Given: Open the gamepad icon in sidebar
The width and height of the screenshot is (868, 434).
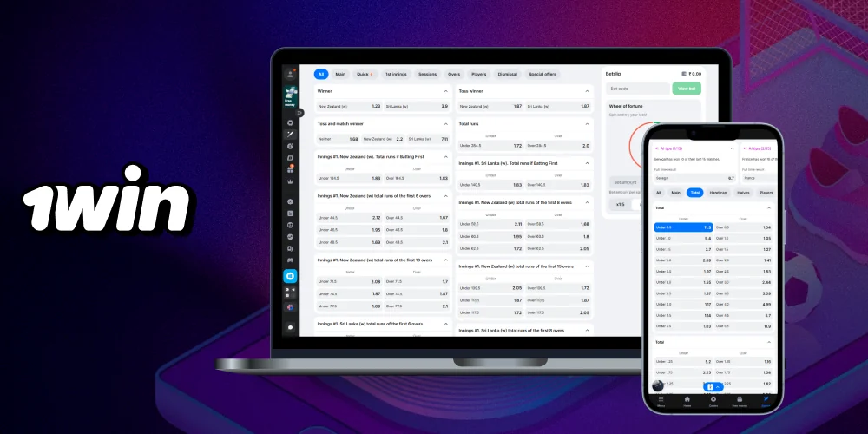Looking at the screenshot, I should [290, 260].
